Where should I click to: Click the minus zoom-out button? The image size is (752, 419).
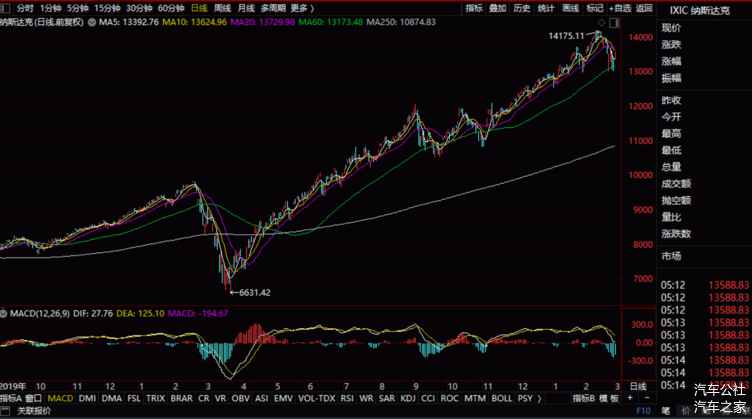point(646,398)
